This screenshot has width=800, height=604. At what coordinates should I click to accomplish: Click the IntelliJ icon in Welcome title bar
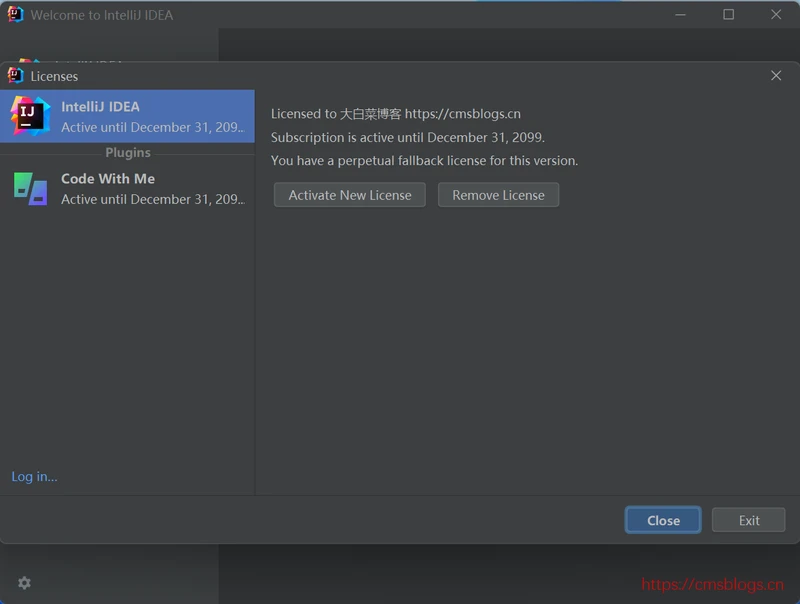(x=15, y=15)
